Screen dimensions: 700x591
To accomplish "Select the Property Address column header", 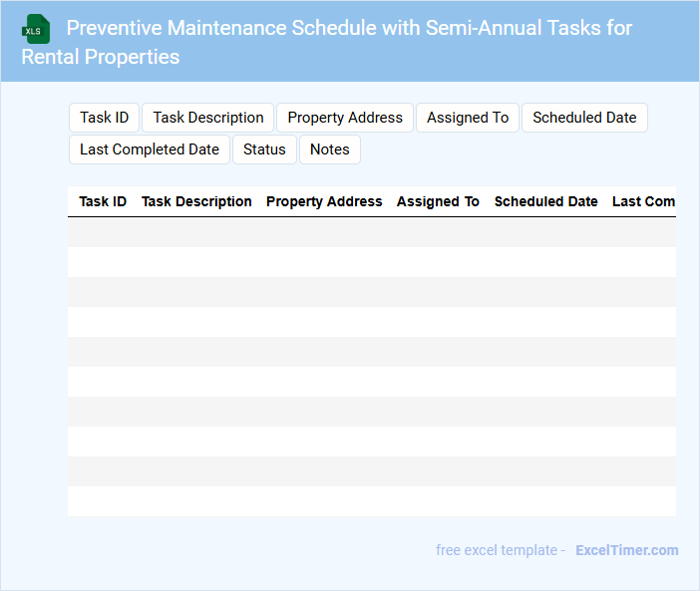I will [324, 201].
